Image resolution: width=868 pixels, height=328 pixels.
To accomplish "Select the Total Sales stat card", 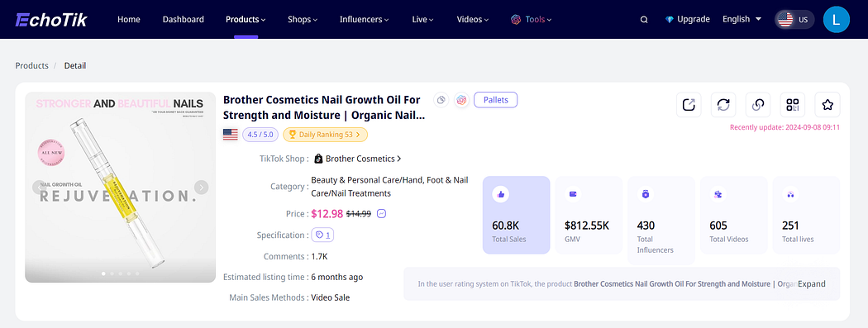I will [517, 215].
